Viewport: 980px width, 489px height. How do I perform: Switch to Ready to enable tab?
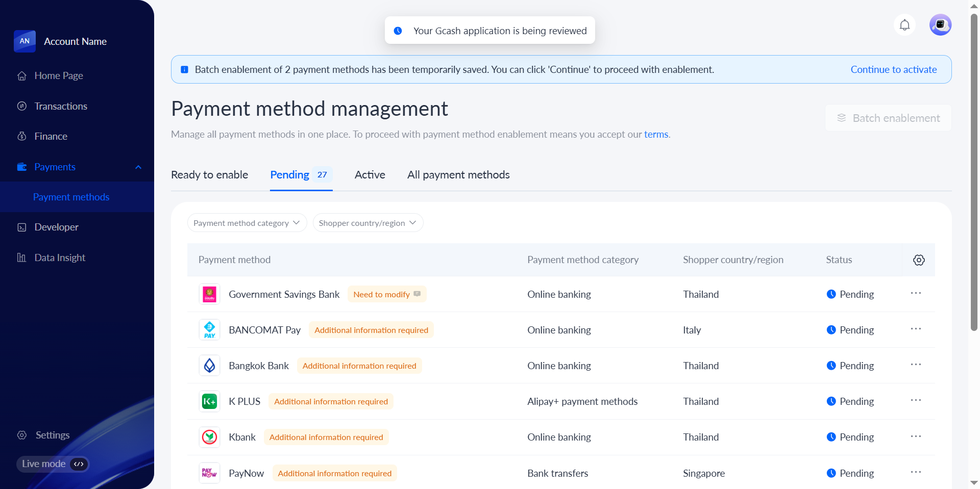[x=209, y=175]
